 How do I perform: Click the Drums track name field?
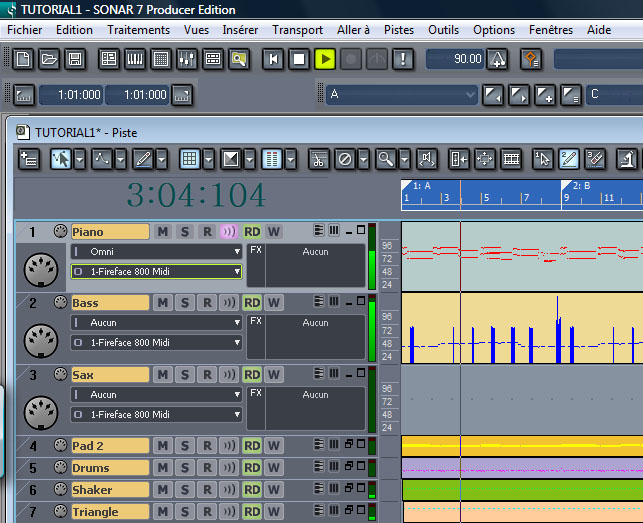point(110,468)
